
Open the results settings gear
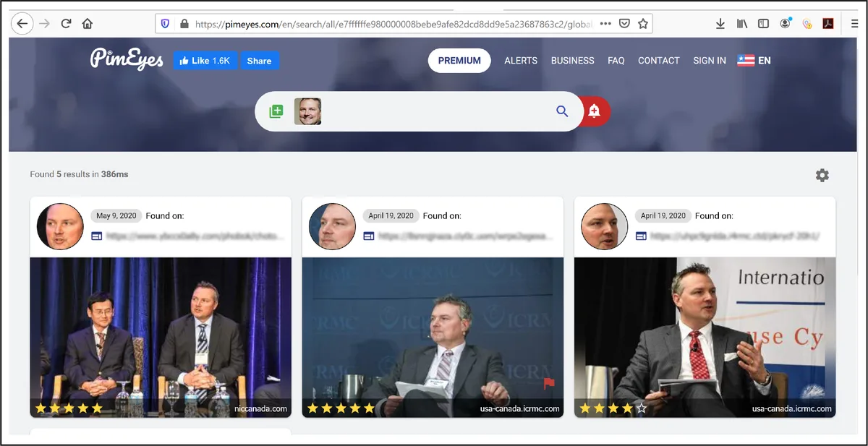822,175
